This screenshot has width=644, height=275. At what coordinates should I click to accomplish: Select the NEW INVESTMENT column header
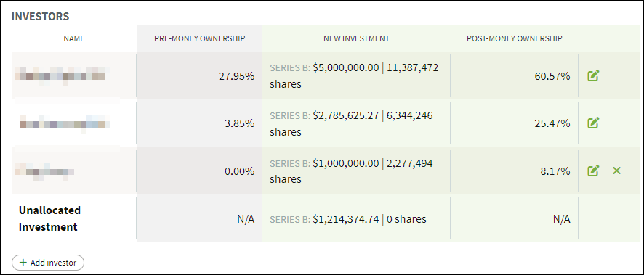tap(356, 38)
